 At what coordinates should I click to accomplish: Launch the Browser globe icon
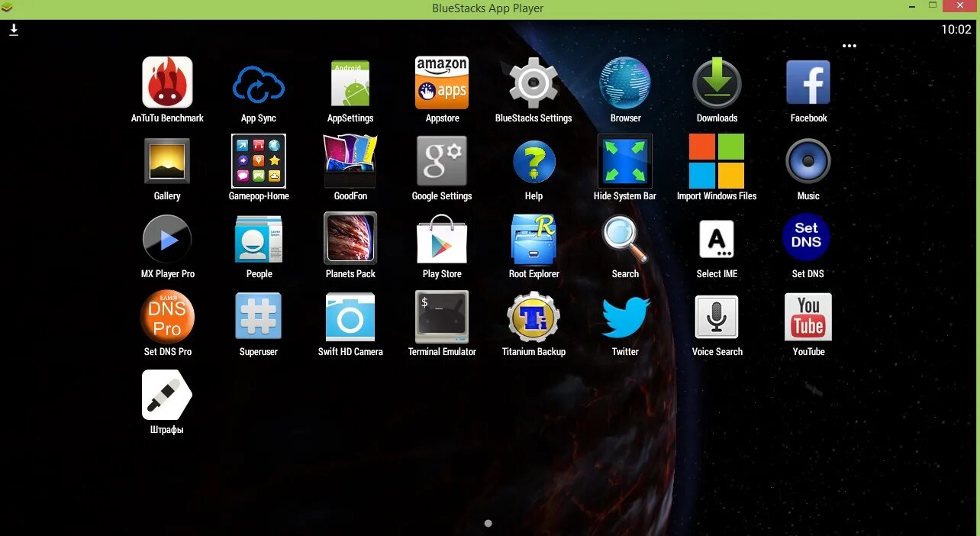tap(625, 82)
